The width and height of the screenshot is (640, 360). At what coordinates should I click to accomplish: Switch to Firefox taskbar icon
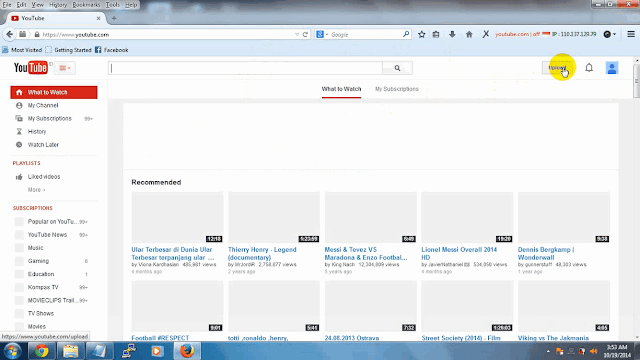click(187, 351)
